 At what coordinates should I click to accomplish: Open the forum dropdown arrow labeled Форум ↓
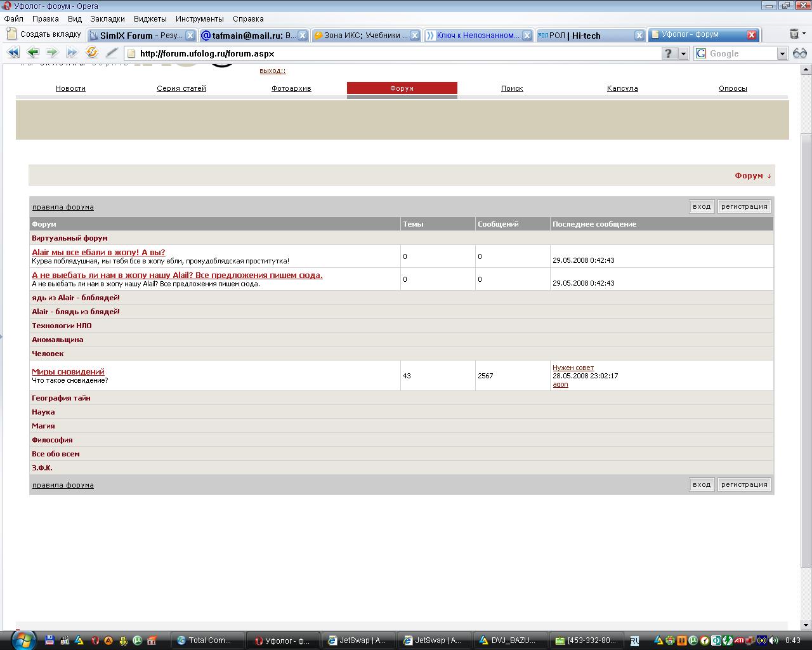(x=753, y=176)
